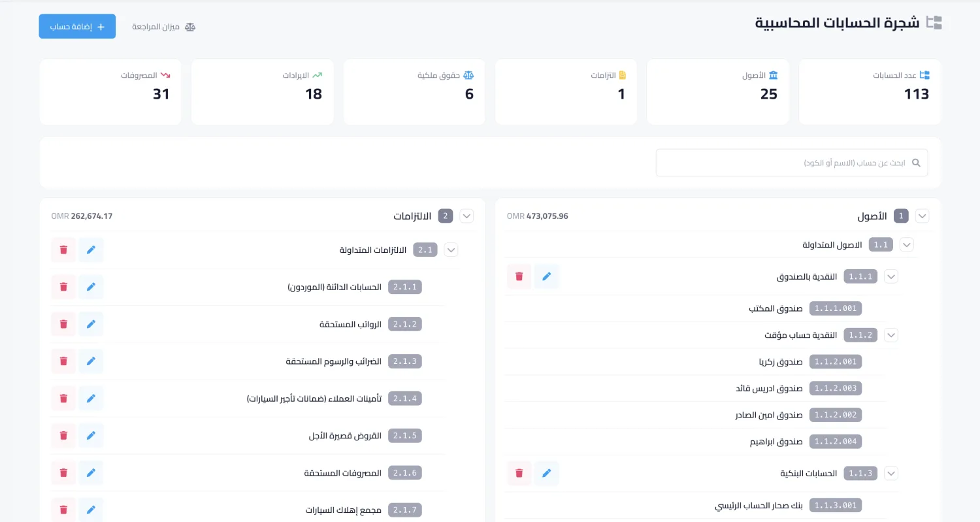Image resolution: width=980 pixels, height=522 pixels.
Task: Click the search box for accounts
Action: tap(791, 163)
